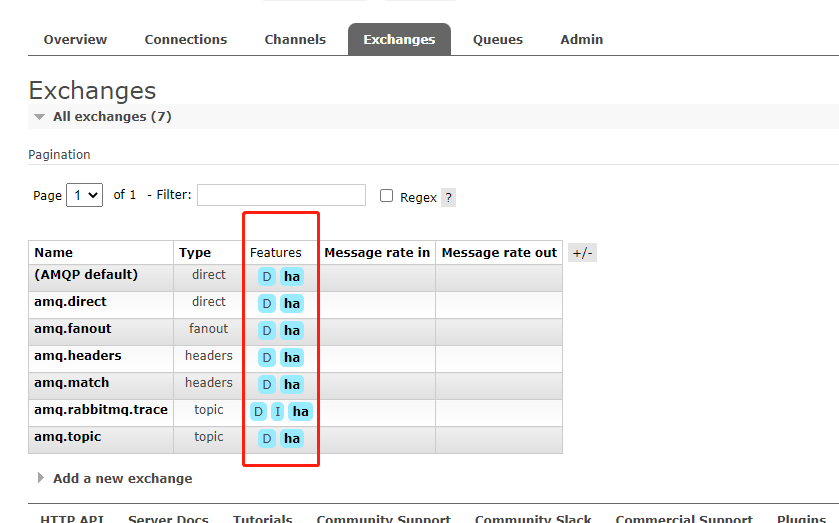Click the ha badge in amq.match row

pyautogui.click(x=292, y=384)
